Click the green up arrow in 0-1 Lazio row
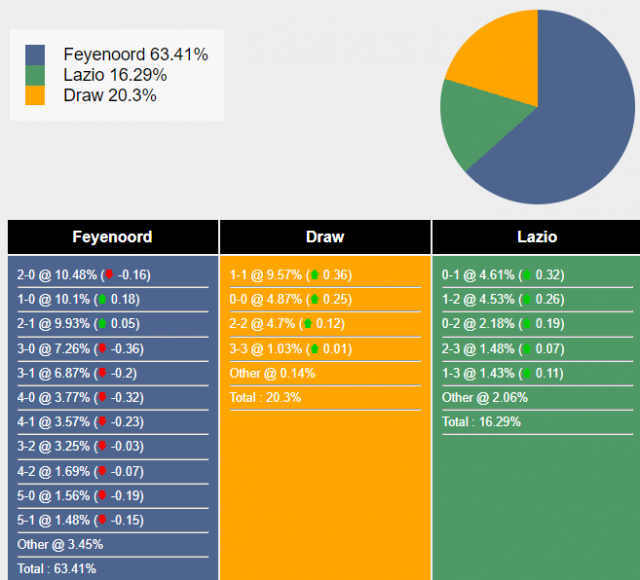Image resolution: width=640 pixels, height=580 pixels. tap(527, 275)
